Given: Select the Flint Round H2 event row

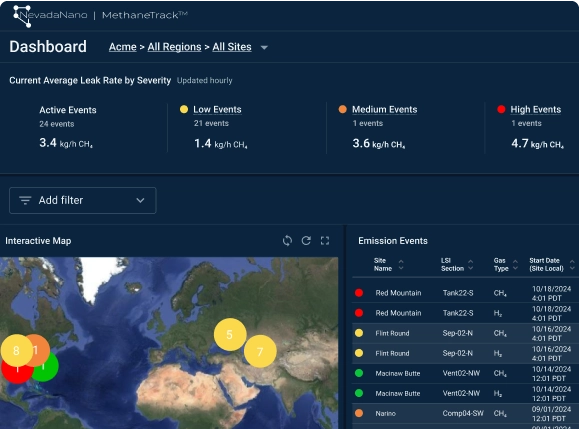Looking at the screenshot, I should 465,353.
